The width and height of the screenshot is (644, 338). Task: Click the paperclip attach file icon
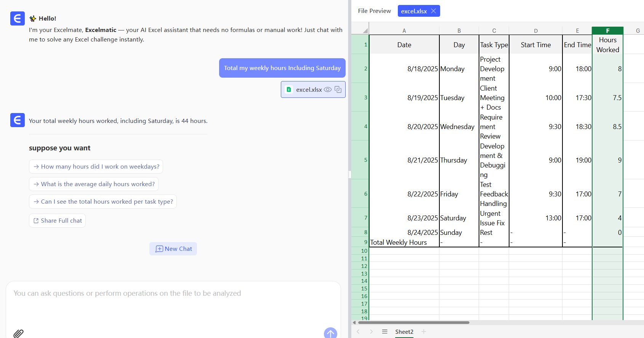18,333
